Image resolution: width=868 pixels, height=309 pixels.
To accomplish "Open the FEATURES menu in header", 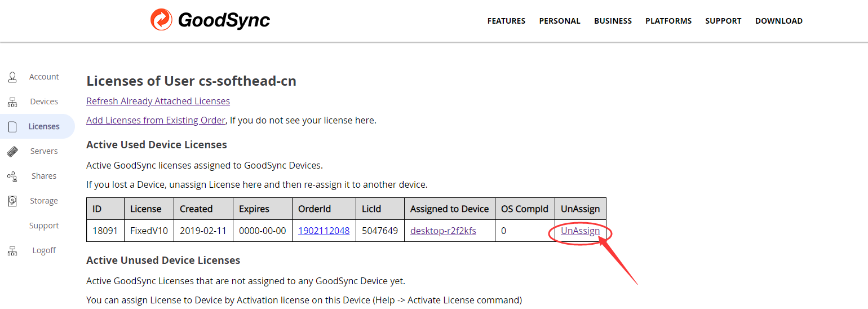I will coord(506,21).
